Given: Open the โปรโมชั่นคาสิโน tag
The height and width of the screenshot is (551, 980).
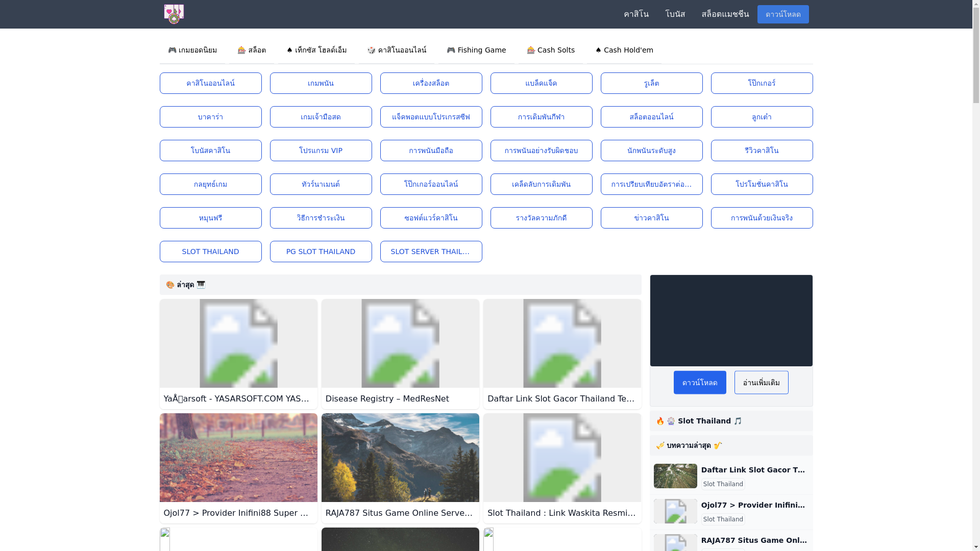Looking at the screenshot, I should (x=762, y=184).
